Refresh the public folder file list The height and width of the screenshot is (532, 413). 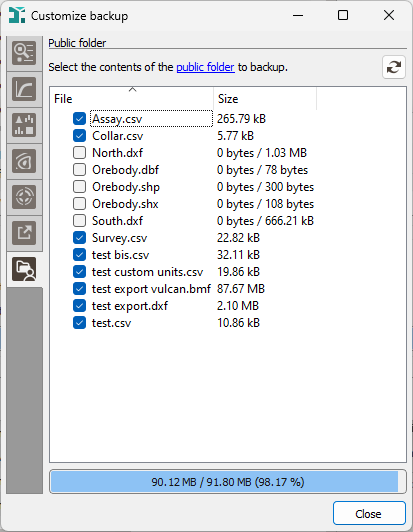click(394, 67)
